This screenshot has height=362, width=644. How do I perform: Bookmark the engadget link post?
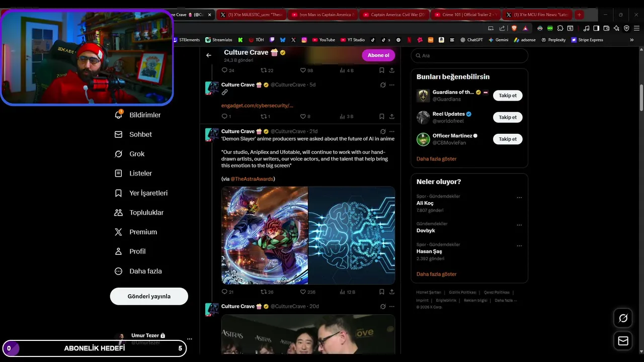click(382, 117)
